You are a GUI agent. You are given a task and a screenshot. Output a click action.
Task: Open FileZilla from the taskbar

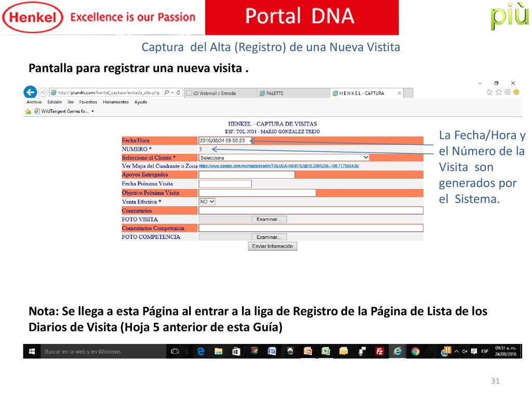pos(379,352)
